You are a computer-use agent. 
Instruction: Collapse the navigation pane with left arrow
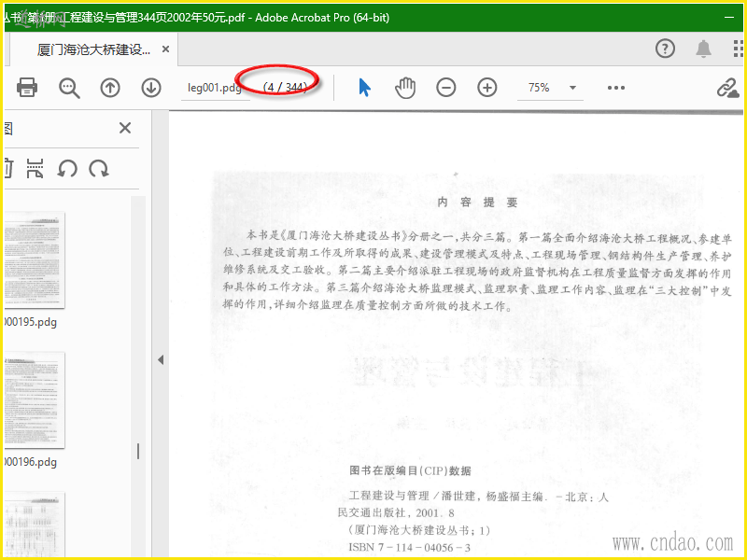coord(161,359)
